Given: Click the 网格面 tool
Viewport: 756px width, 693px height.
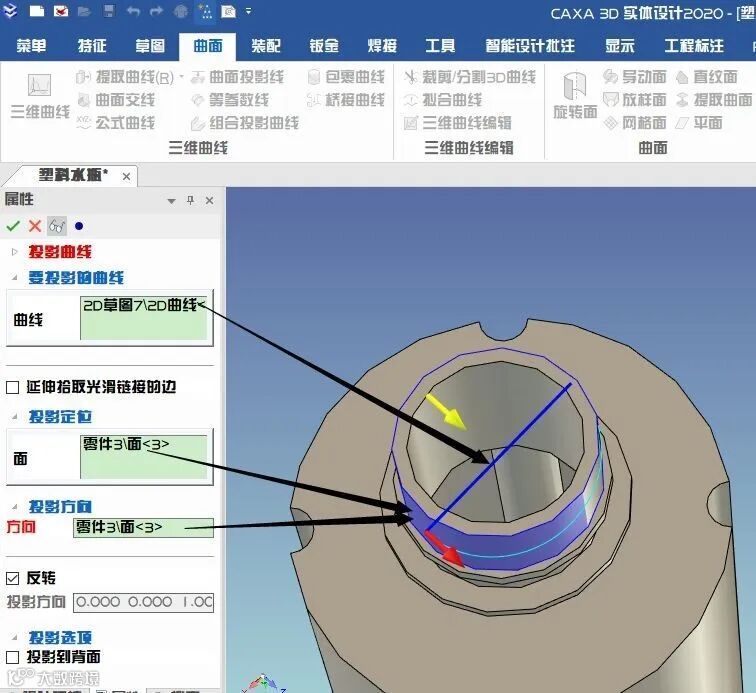Looking at the screenshot, I should point(635,122).
